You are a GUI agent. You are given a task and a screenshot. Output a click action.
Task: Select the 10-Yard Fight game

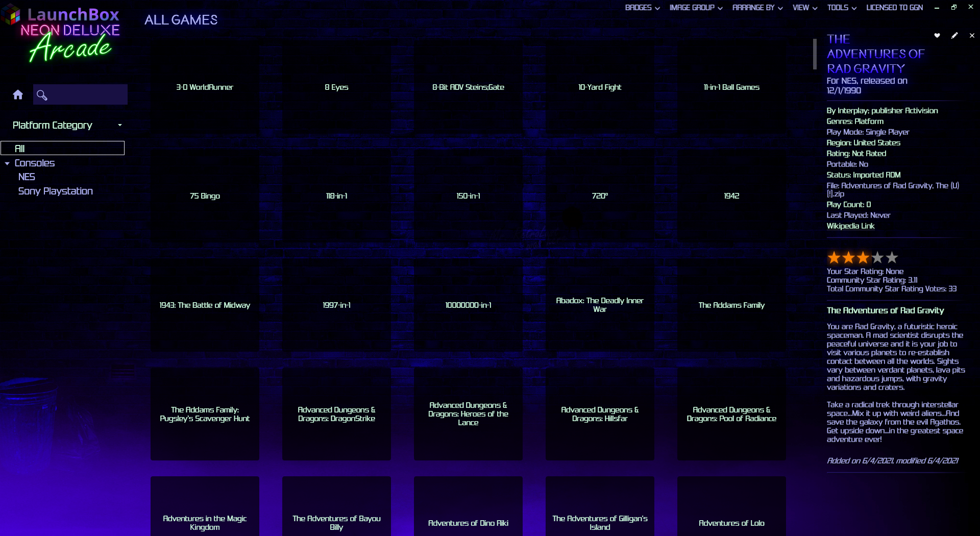point(600,87)
